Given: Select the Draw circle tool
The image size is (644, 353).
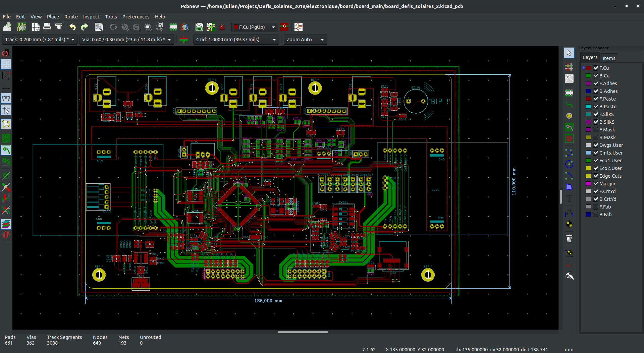Looking at the screenshot, I should click(569, 164).
